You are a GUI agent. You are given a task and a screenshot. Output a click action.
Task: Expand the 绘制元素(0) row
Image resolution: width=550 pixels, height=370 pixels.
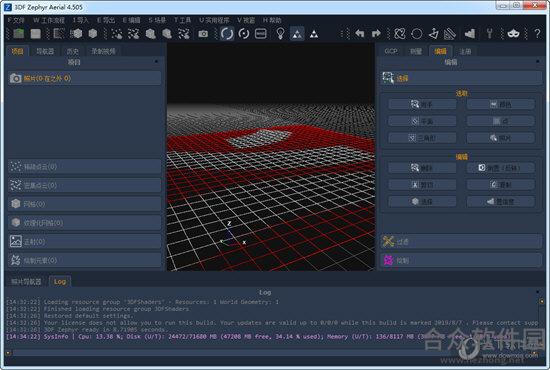tap(85, 260)
